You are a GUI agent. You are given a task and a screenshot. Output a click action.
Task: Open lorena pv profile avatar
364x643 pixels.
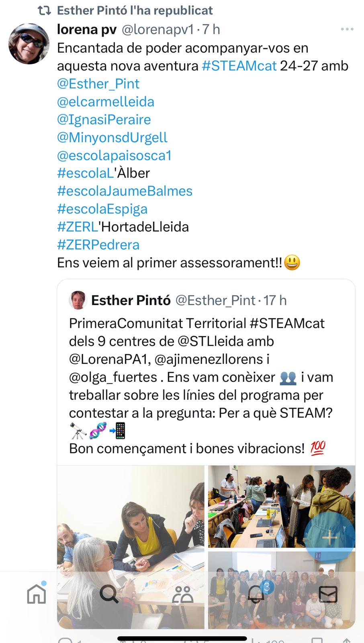point(29,43)
